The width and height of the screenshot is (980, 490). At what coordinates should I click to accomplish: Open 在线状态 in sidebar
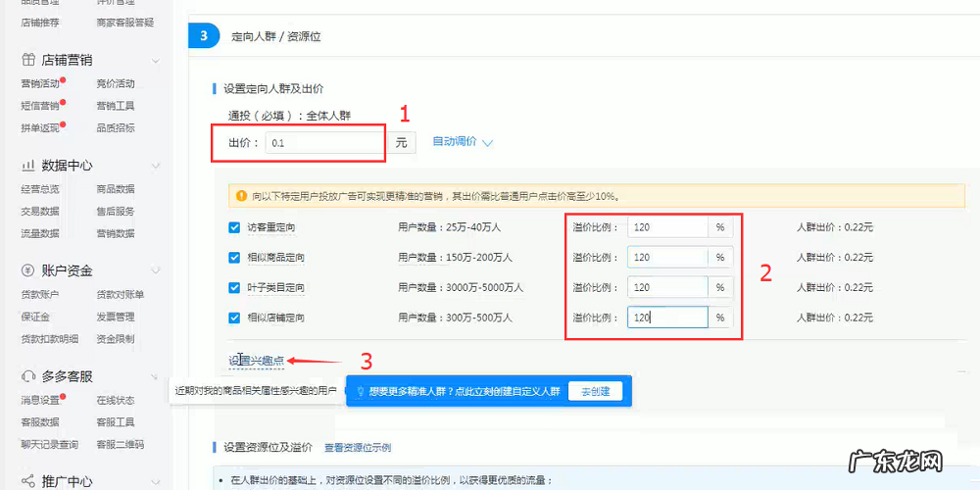116,400
